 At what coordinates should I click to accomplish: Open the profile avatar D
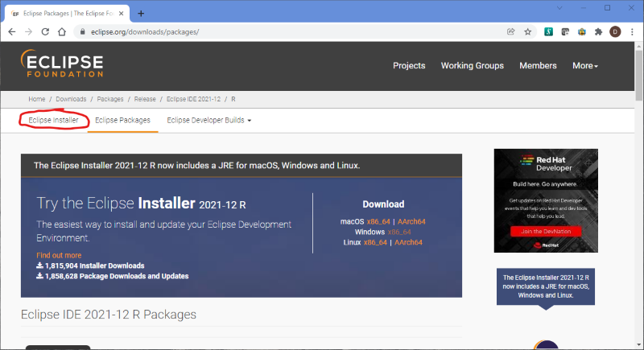click(x=615, y=31)
